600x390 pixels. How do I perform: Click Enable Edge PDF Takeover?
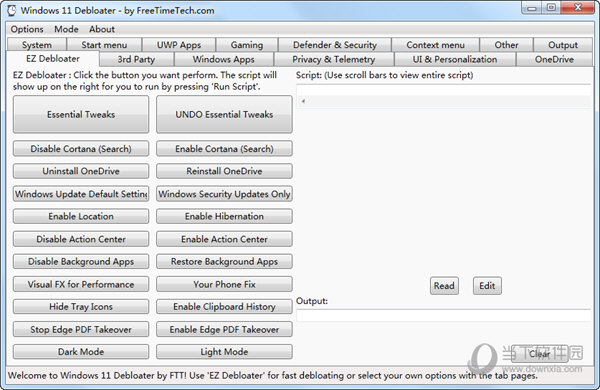point(224,329)
